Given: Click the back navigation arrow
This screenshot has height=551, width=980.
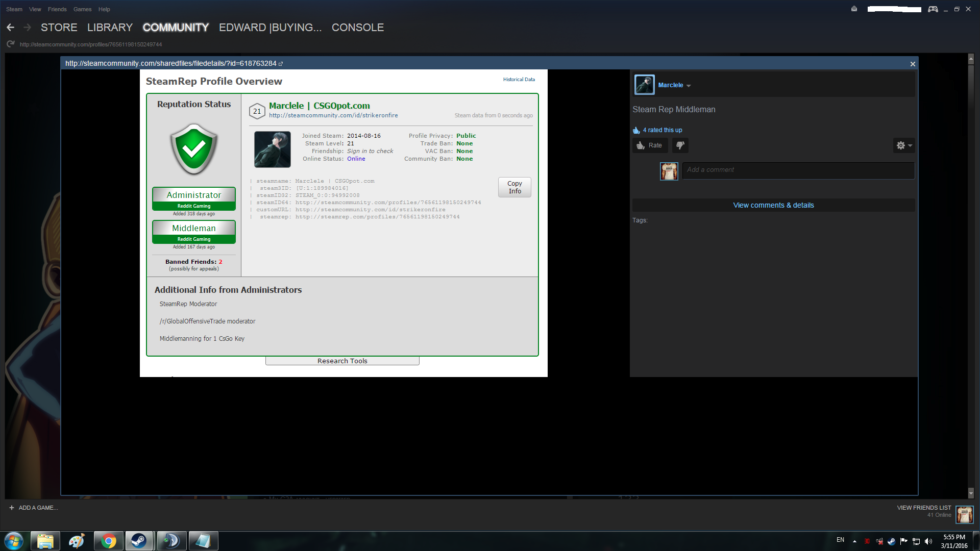Looking at the screenshot, I should click(x=10, y=28).
